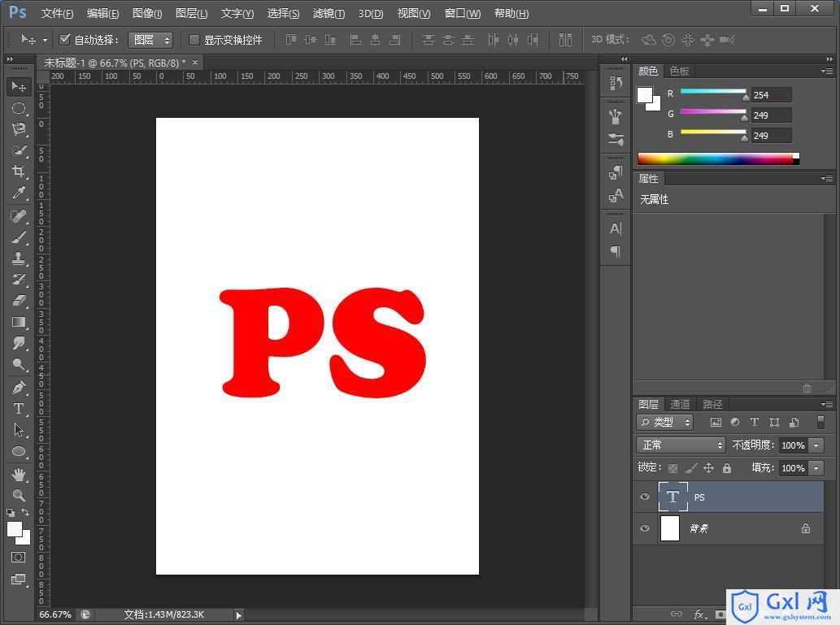Toggle lock all padlock in 锁定 row

[727, 469]
